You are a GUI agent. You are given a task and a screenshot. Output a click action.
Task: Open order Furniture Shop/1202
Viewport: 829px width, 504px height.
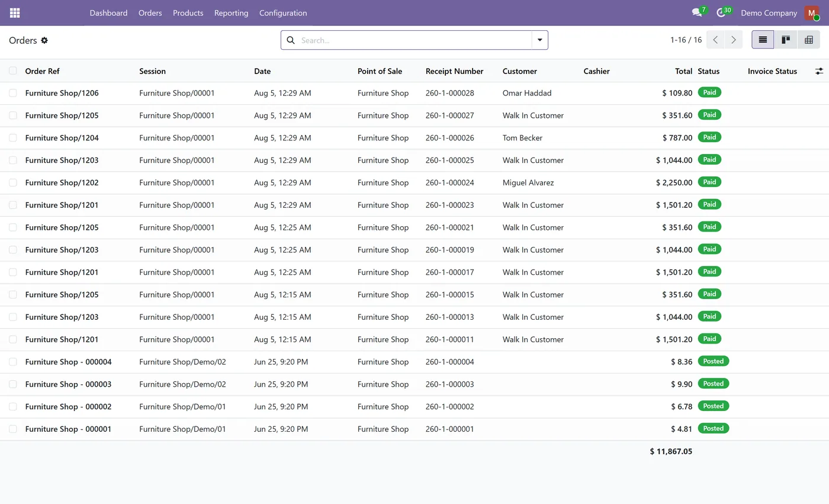[62, 182]
